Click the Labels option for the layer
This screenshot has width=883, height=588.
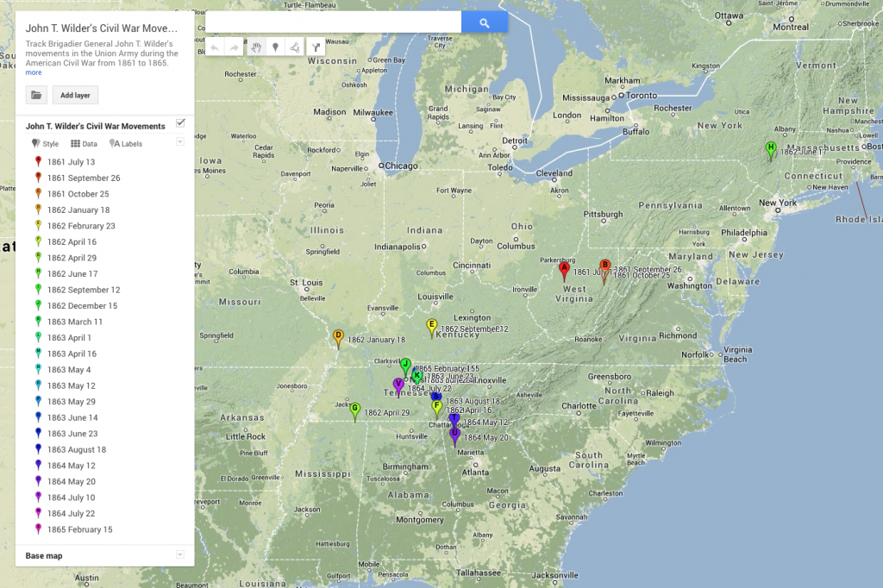click(125, 143)
